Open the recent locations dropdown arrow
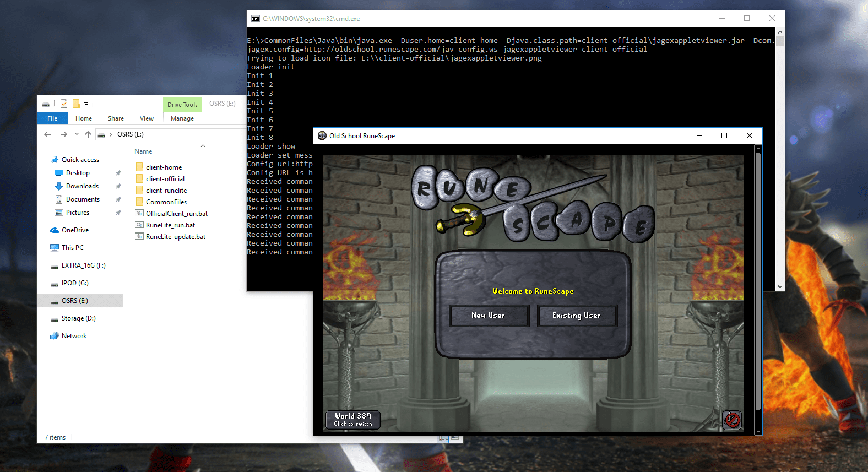Viewport: 868px width, 472px height. (77, 134)
